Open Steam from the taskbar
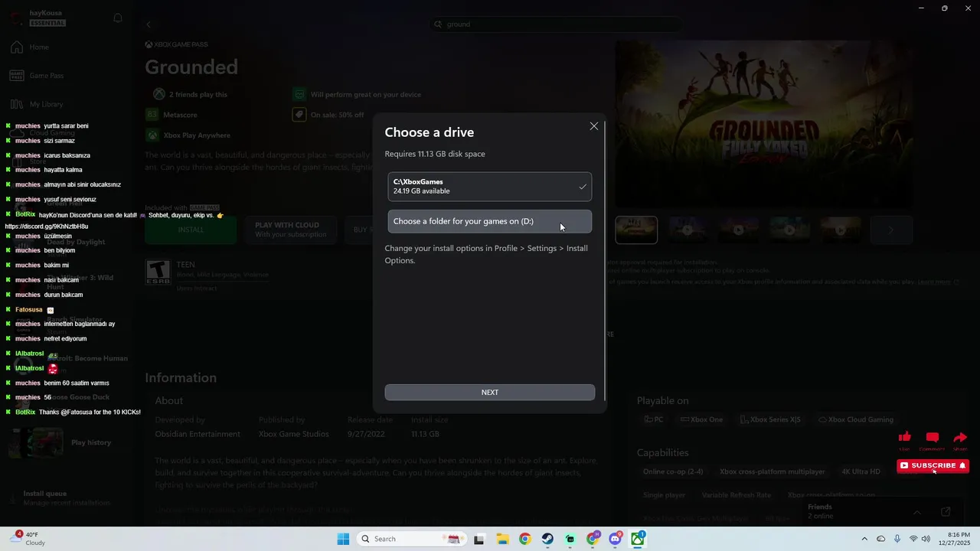 [x=547, y=539]
